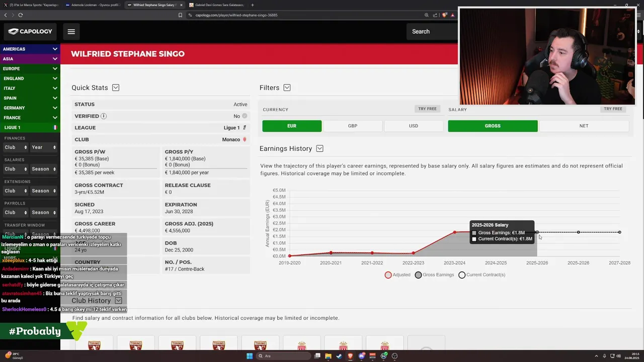Click the browser address bar URL
The height and width of the screenshot is (362, 644).
point(236,15)
